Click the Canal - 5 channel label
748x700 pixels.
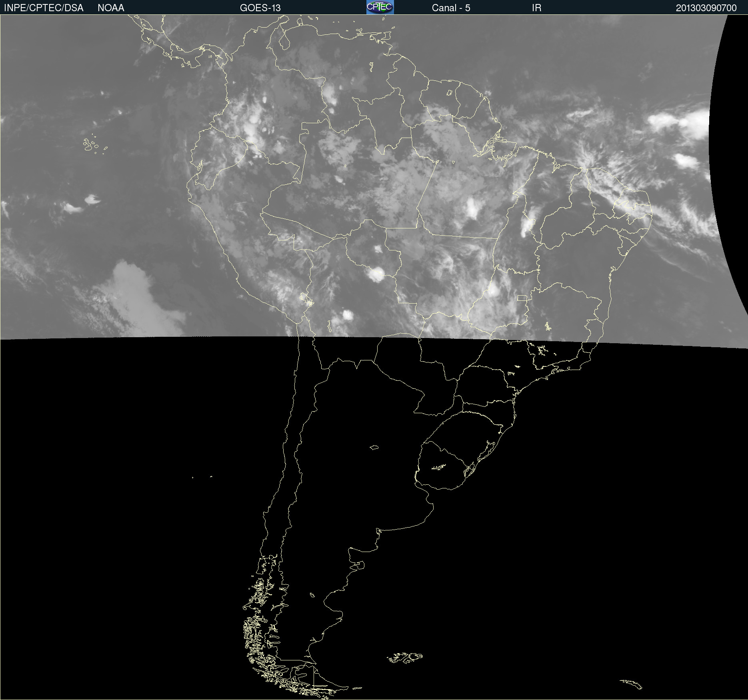451,8
